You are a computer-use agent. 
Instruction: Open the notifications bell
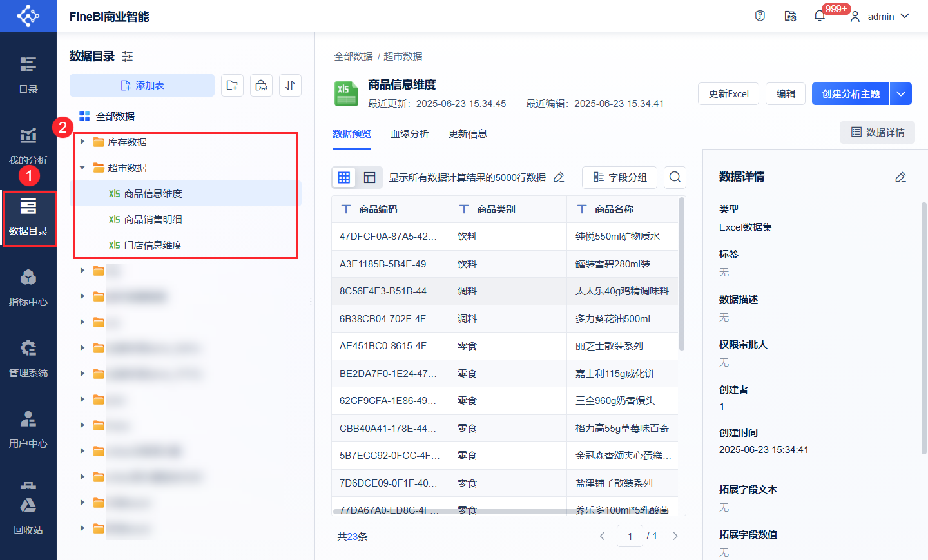pyautogui.click(x=820, y=16)
